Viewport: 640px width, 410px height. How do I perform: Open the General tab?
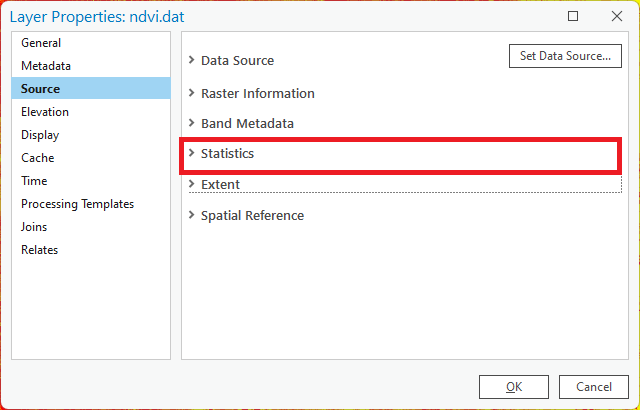[x=41, y=43]
